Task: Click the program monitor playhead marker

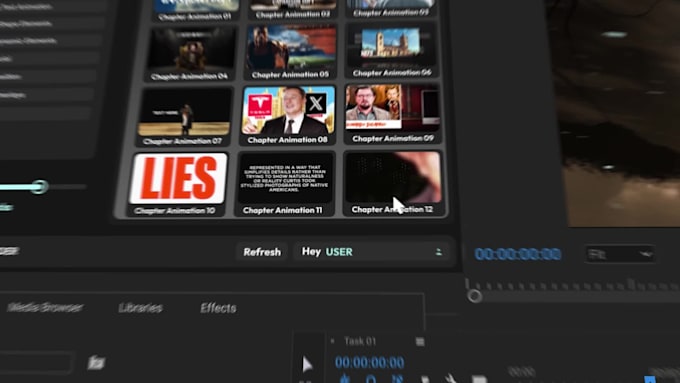Action: click(x=474, y=296)
